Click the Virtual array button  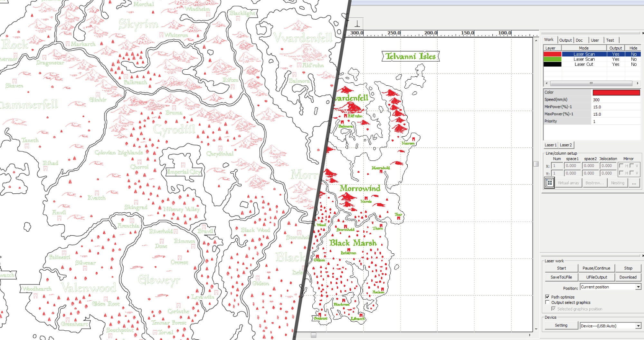pyautogui.click(x=568, y=183)
